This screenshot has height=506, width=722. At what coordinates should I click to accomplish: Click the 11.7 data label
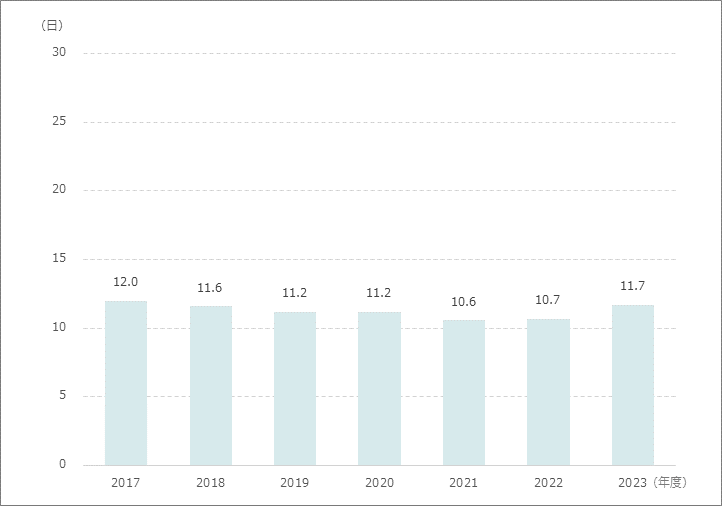(633, 287)
